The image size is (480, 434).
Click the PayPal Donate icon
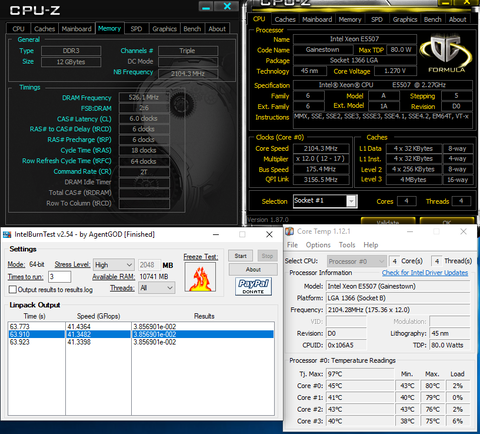tap(253, 286)
